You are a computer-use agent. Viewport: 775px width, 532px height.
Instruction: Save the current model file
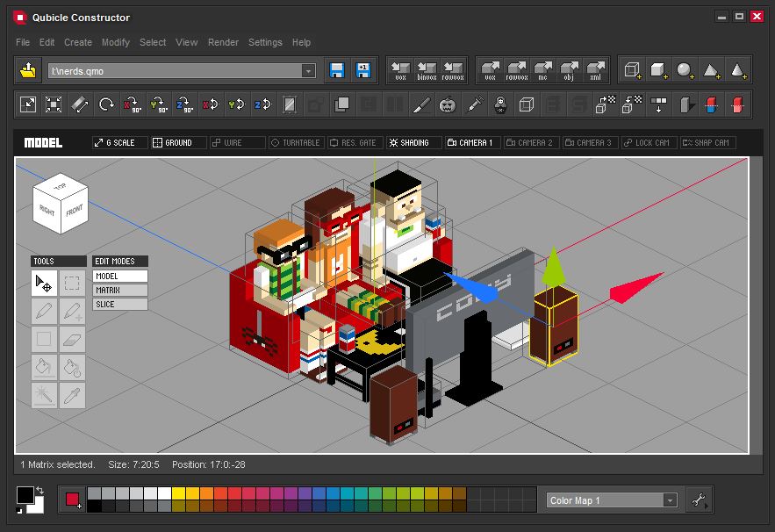(337, 68)
